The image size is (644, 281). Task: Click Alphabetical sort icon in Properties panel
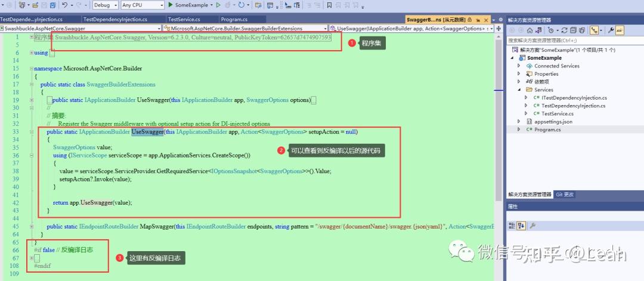(x=521, y=226)
